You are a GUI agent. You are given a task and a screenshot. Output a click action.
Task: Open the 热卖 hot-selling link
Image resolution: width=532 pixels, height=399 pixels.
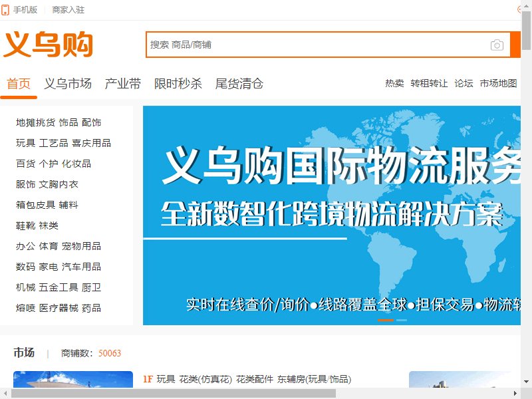coord(394,83)
